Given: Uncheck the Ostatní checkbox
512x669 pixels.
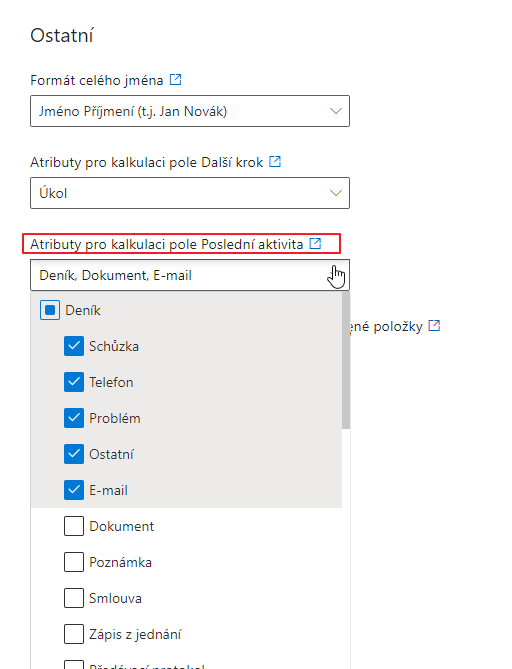Looking at the screenshot, I should 74,454.
